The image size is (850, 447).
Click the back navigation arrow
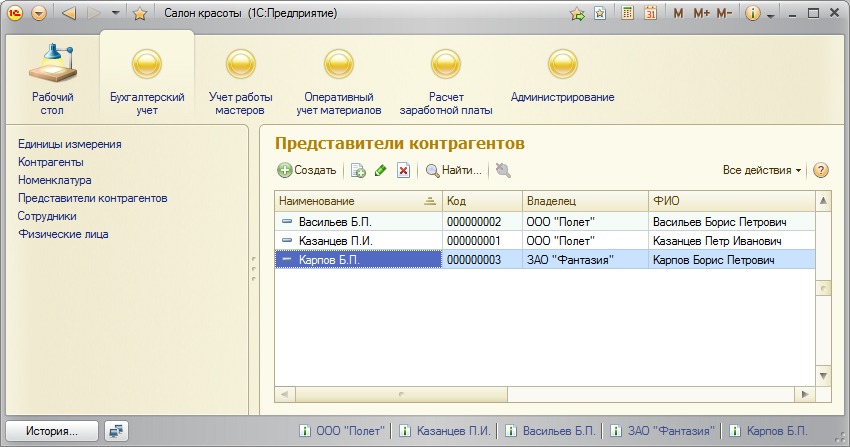point(69,13)
